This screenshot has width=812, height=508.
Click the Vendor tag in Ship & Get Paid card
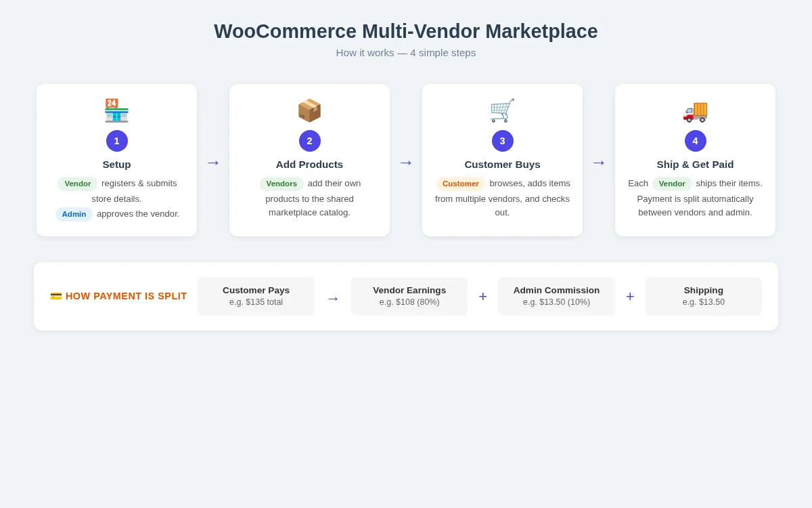[672, 184]
